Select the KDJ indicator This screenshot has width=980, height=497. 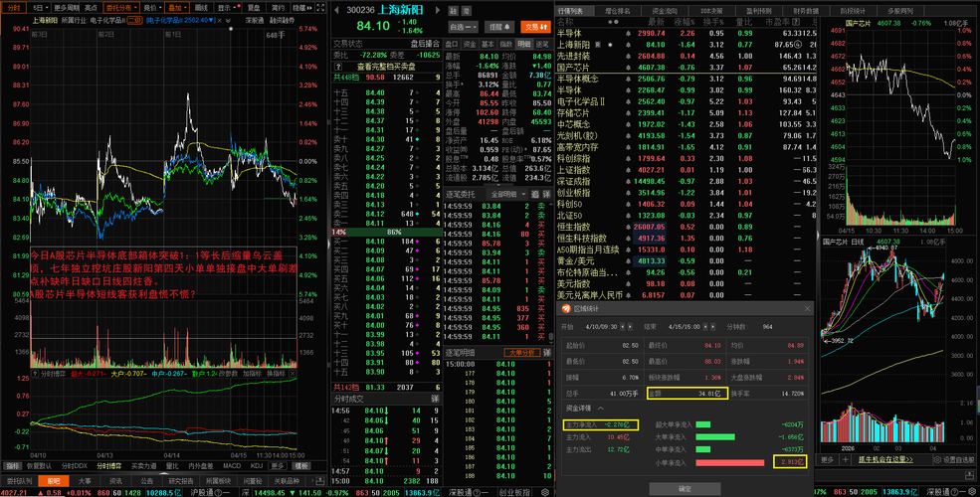click(x=257, y=466)
